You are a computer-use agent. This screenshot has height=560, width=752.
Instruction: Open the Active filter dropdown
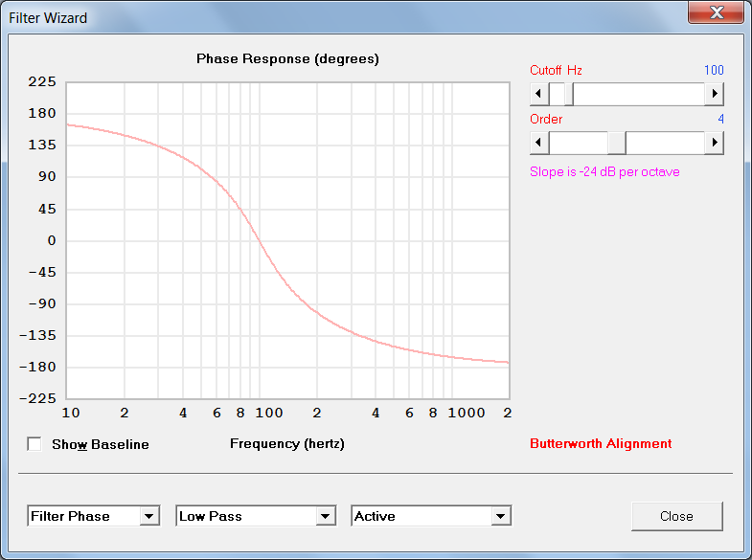click(431, 516)
